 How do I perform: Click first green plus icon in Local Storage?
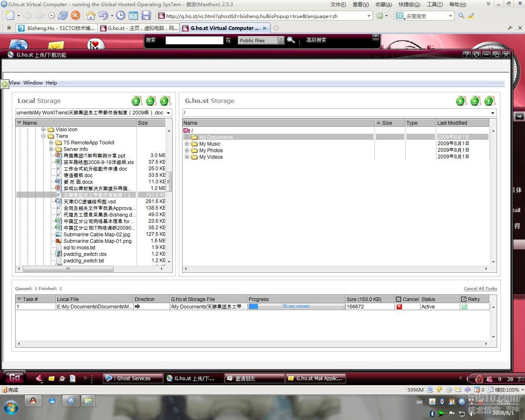137,101
